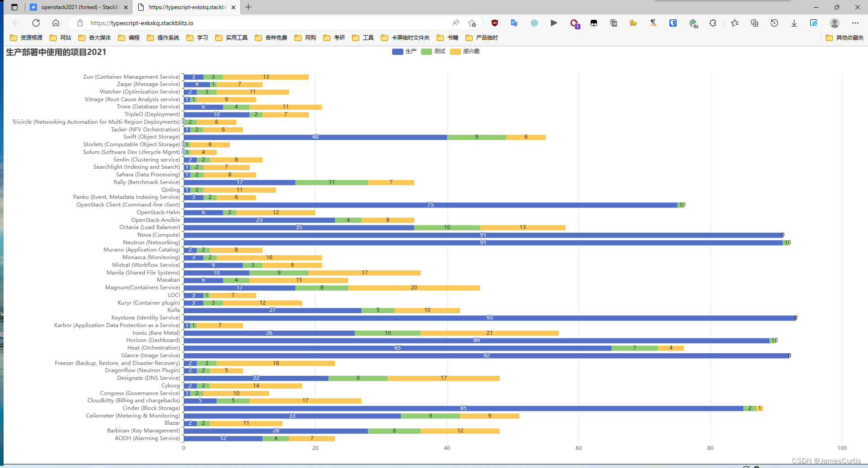
Task: Toggle the 生产 series in the chart legend
Action: coord(404,52)
